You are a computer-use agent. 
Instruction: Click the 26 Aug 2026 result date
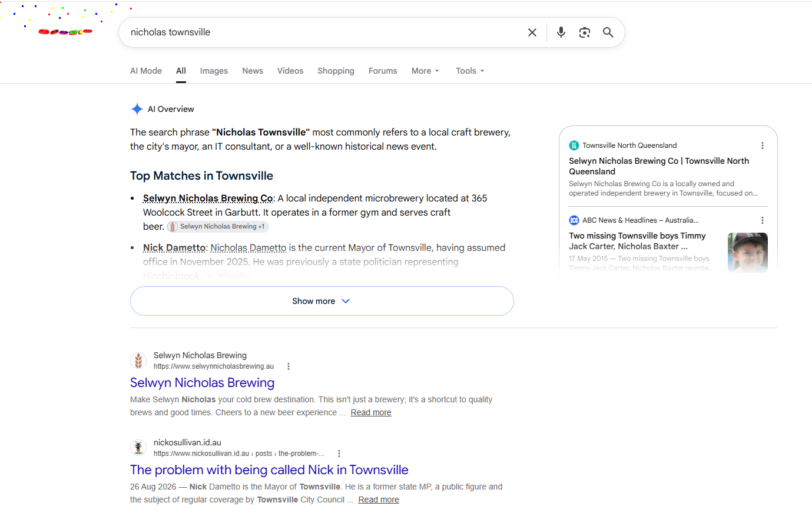point(153,487)
